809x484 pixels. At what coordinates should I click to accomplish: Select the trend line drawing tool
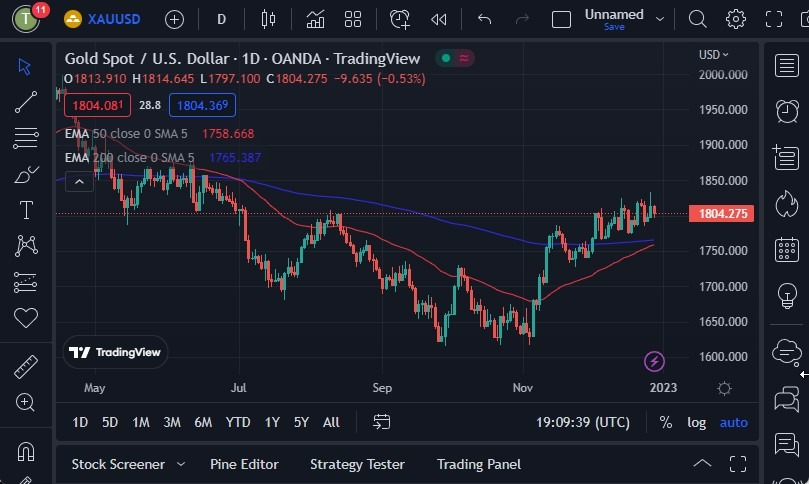tap(26, 102)
